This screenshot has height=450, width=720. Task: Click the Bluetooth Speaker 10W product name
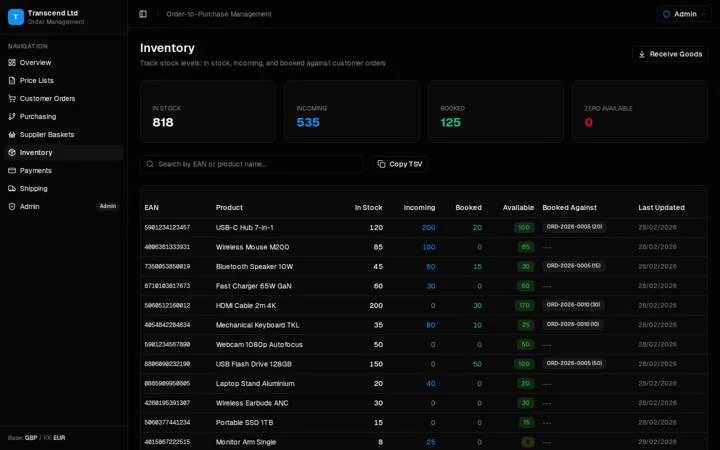pos(254,266)
